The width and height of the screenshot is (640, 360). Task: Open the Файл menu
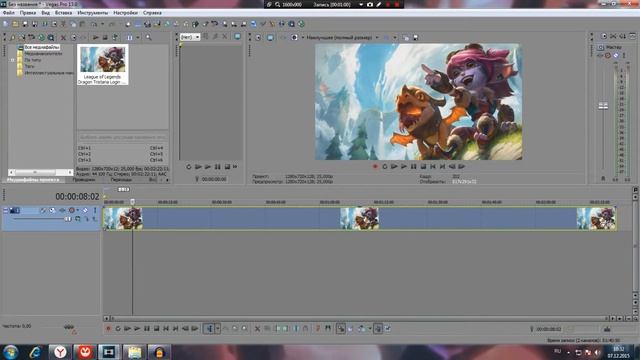(9, 13)
